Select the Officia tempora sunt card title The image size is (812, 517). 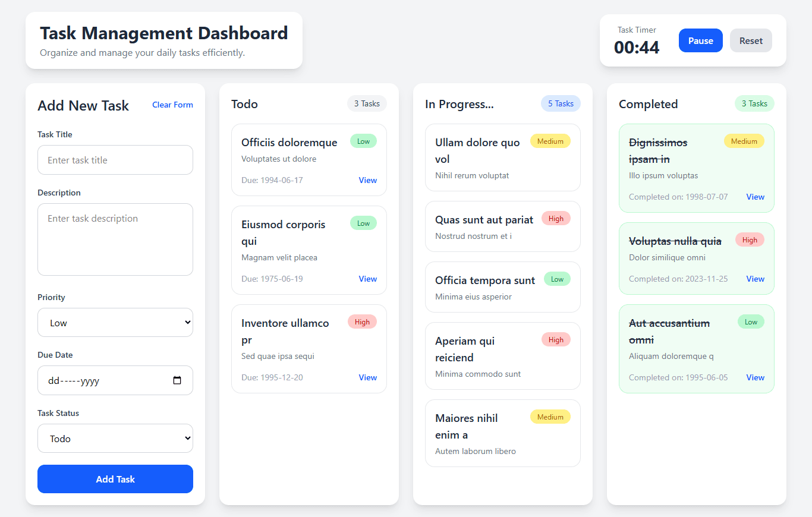pos(485,280)
